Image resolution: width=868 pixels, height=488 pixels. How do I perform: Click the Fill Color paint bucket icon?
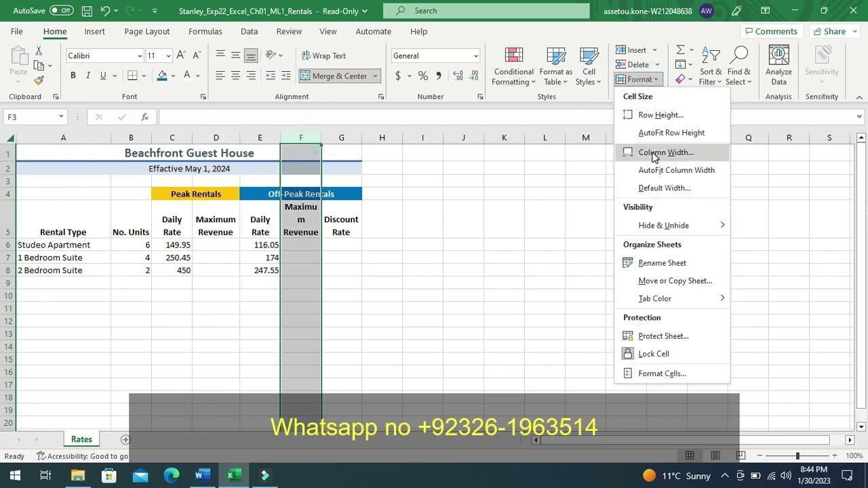162,76
